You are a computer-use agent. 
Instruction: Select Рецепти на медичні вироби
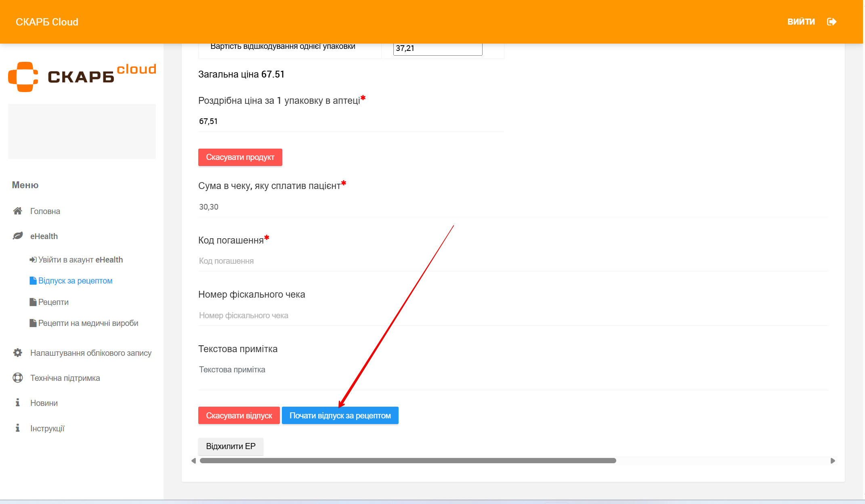[88, 323]
